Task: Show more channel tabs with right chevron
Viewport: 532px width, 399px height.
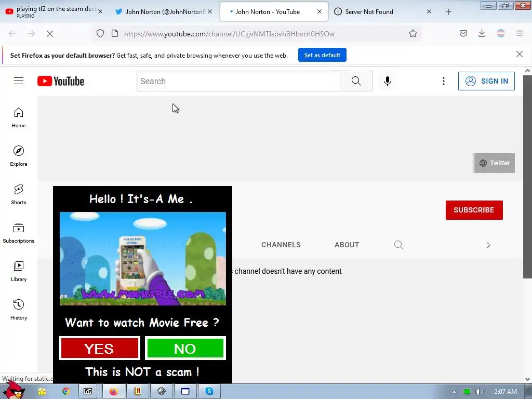Action: [x=488, y=245]
